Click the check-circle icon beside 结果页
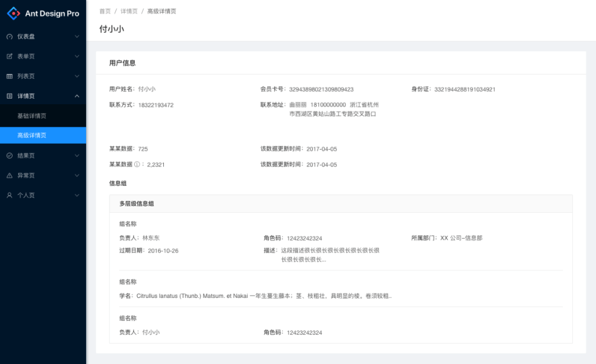596x364 pixels. coord(9,156)
